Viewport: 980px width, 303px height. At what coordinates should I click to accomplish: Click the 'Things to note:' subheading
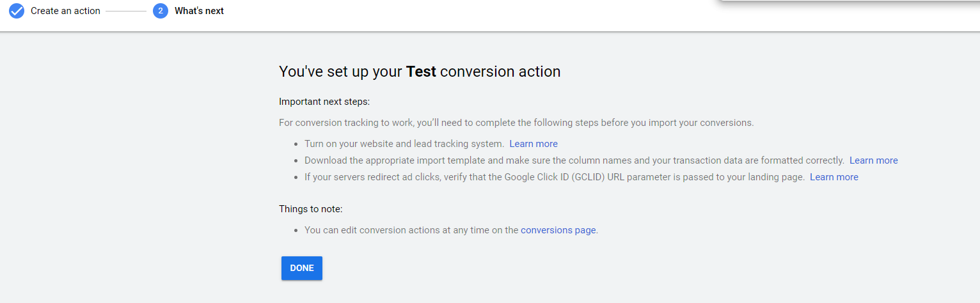[x=312, y=209]
